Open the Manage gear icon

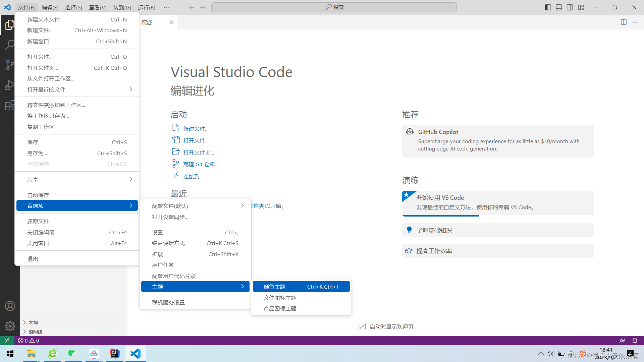(10, 326)
